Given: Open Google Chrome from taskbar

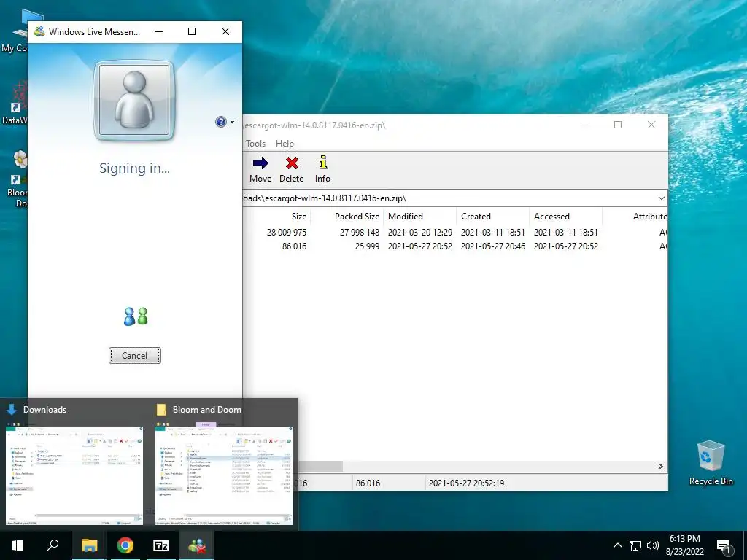Looking at the screenshot, I should pos(125,545).
